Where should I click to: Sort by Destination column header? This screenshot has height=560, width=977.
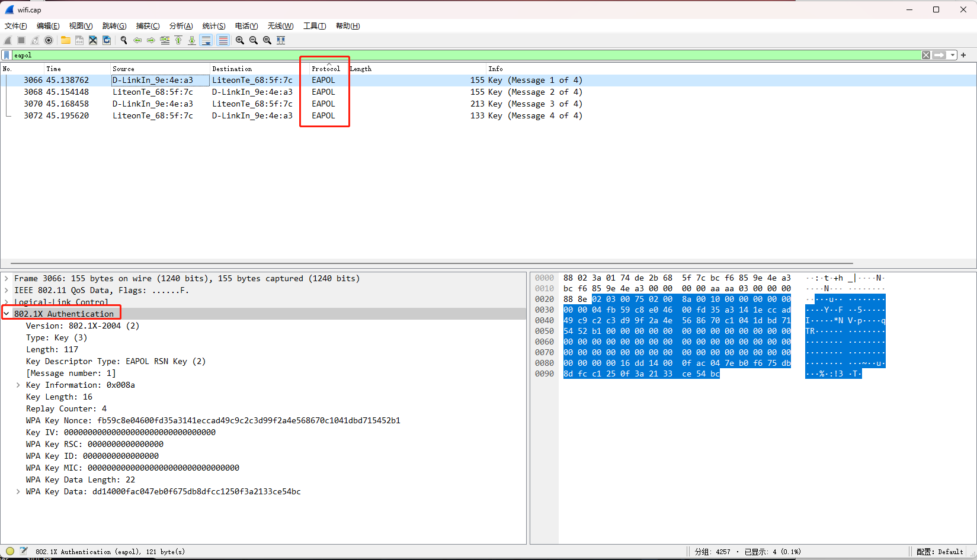(260, 69)
